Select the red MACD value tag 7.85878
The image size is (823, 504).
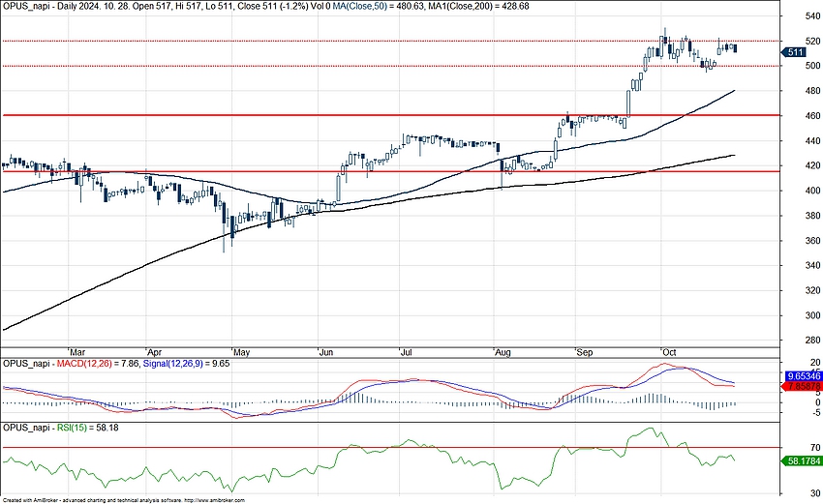(802, 387)
